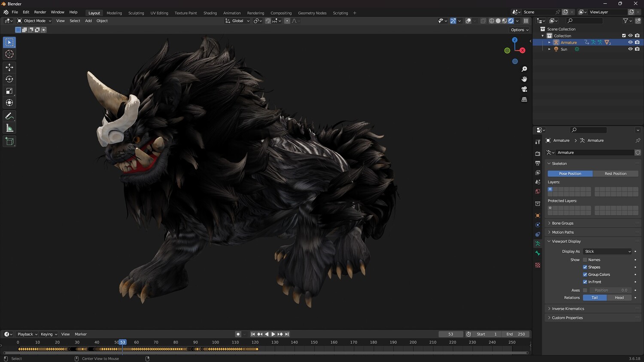
Task: Switch to the Sculpting workspace tab
Action: [136, 13]
